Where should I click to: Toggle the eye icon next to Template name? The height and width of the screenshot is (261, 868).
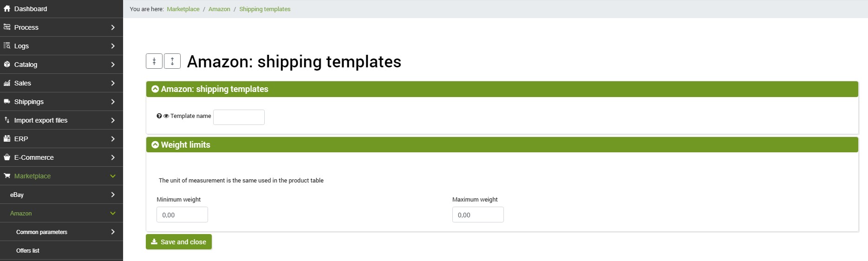click(166, 116)
